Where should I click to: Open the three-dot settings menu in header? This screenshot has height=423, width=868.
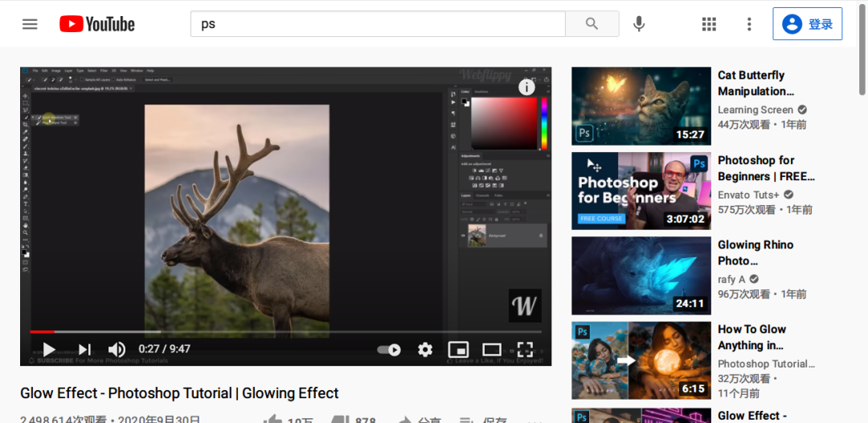click(x=749, y=24)
